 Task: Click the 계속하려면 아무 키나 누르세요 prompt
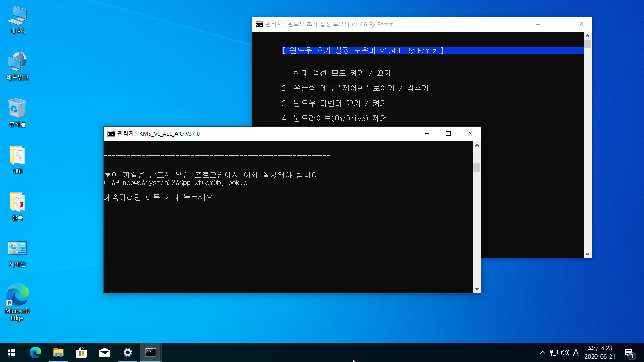pyautogui.click(x=164, y=198)
